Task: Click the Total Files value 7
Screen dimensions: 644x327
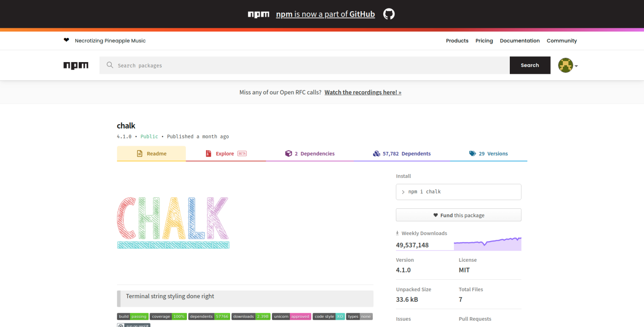Action: point(461,300)
